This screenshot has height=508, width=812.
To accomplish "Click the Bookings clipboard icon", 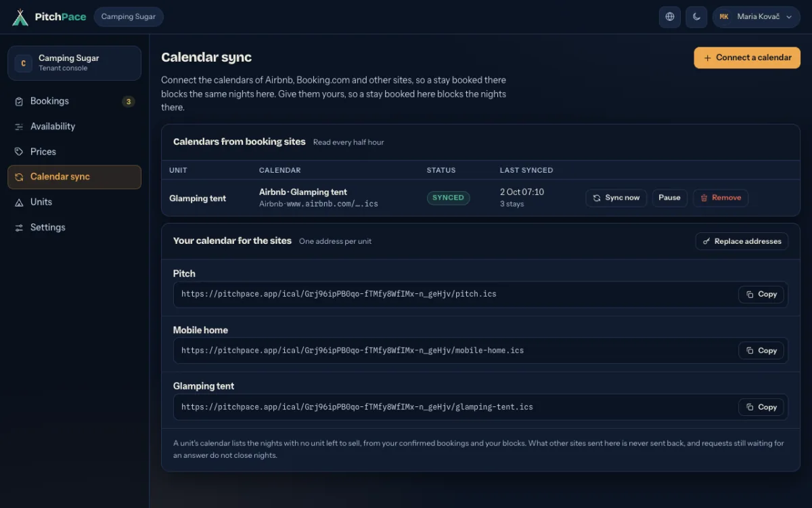I will [x=19, y=102].
